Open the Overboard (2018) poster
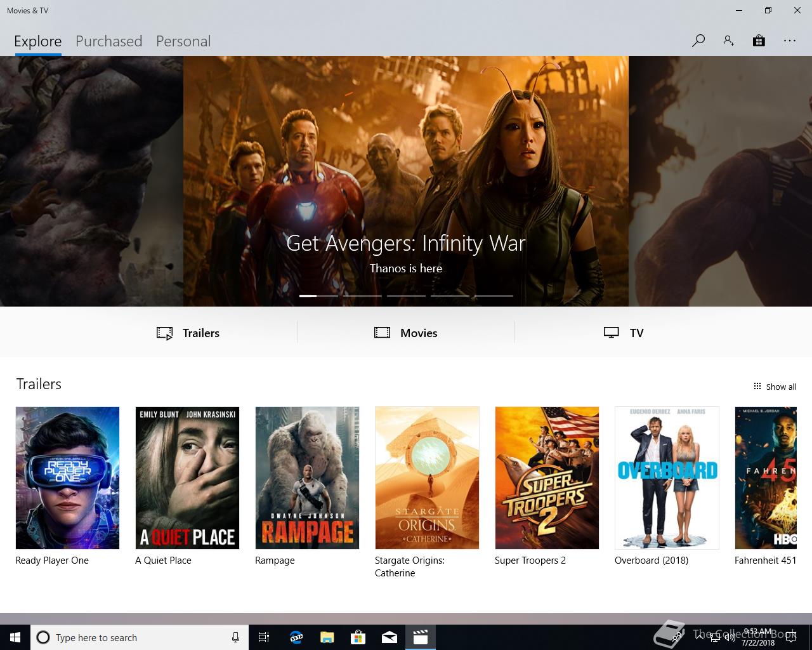This screenshot has height=650, width=812. (x=667, y=478)
